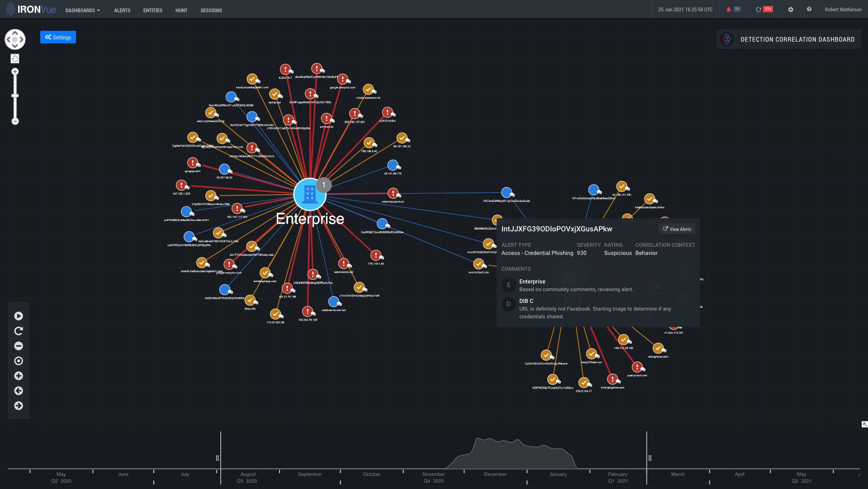Open the Robert Mathieson user menu
The image size is (868, 489).
(843, 10)
